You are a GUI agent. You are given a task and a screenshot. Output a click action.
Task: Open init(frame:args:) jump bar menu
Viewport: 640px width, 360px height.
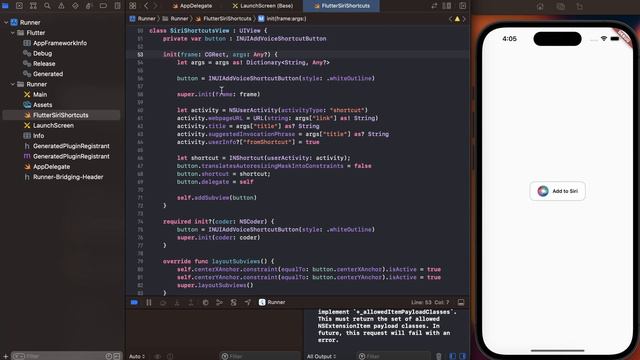coord(282,19)
